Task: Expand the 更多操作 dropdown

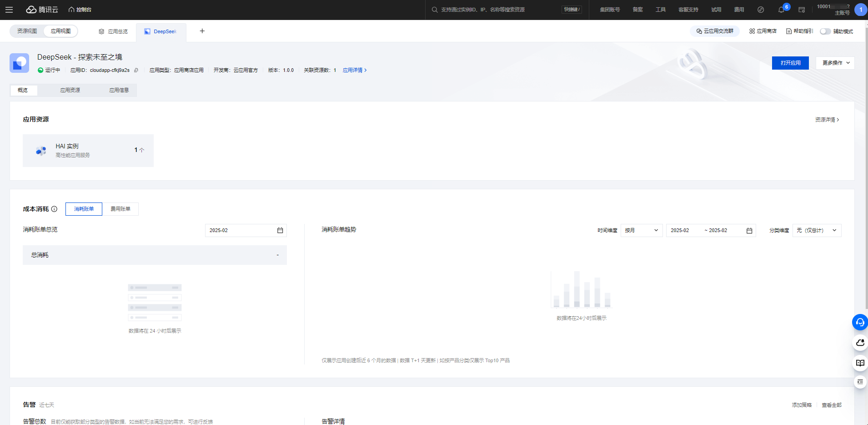Action: pos(835,63)
